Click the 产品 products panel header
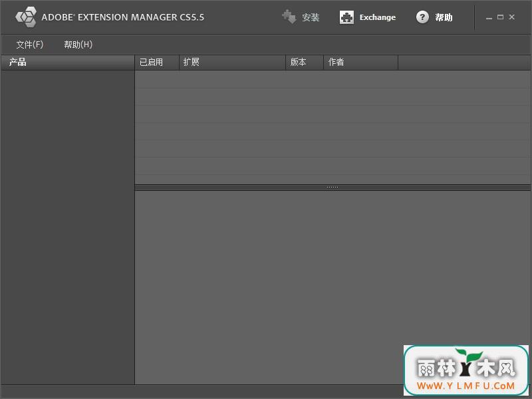 [x=68, y=62]
